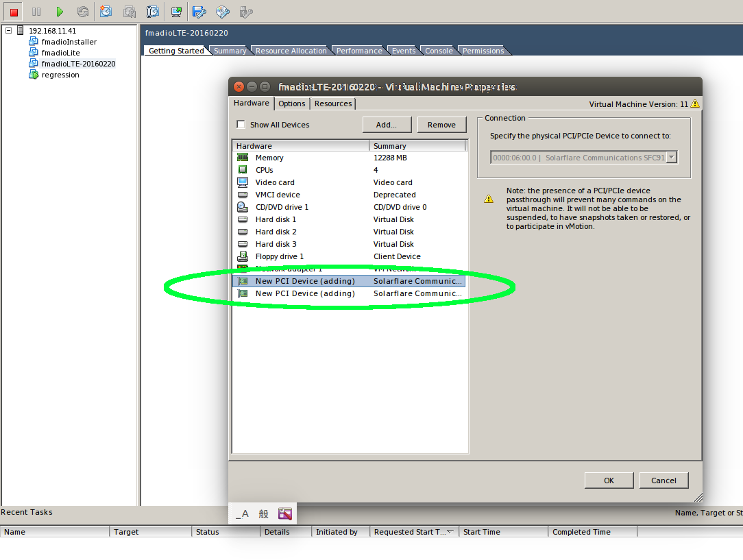Click the connect CD/DVD devices toolbar icon
Viewport: 743px width, 560px height.
point(221,11)
